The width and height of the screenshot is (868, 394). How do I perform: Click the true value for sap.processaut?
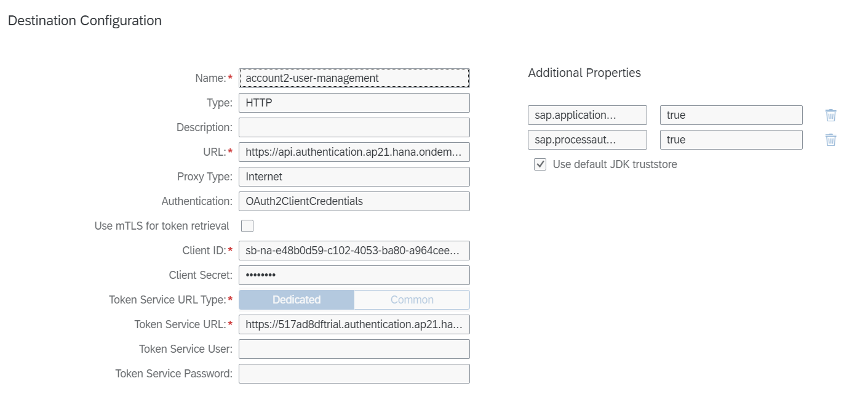click(731, 140)
